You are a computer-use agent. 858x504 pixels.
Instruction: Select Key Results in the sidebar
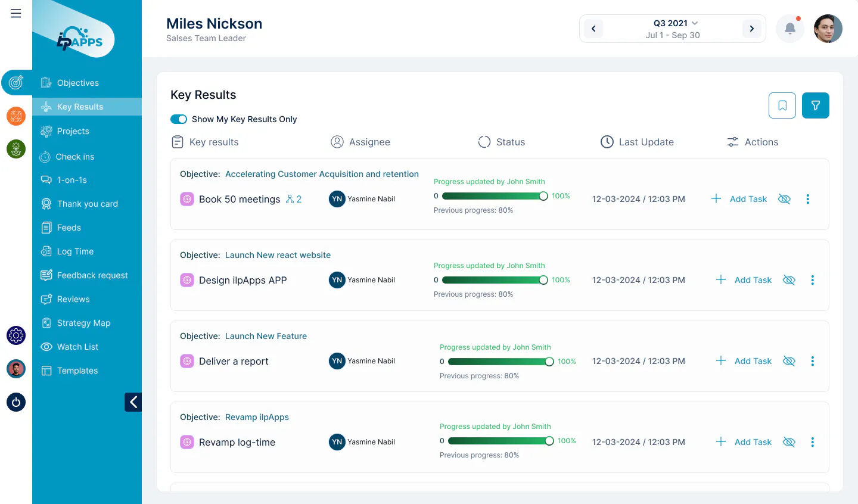coord(87,107)
